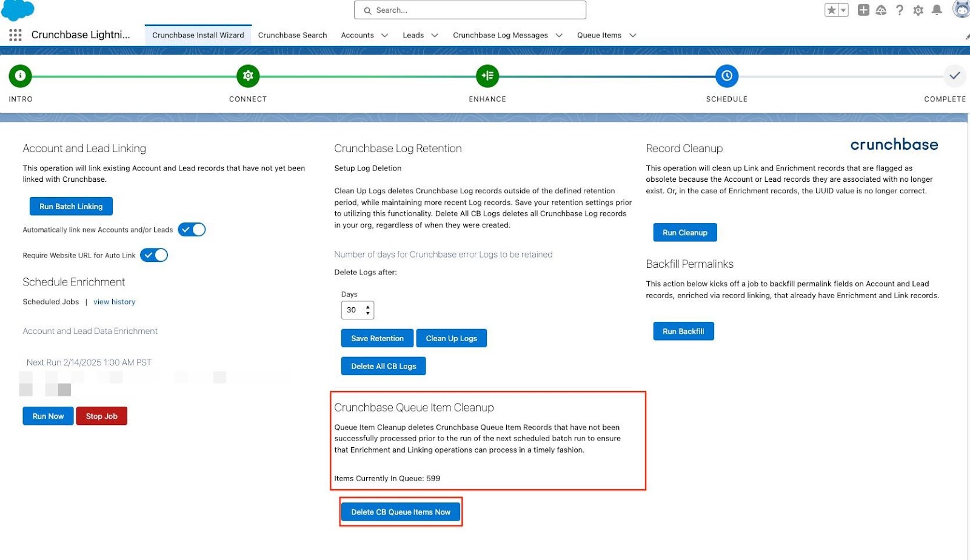Click Run Batch Linking

71,206
